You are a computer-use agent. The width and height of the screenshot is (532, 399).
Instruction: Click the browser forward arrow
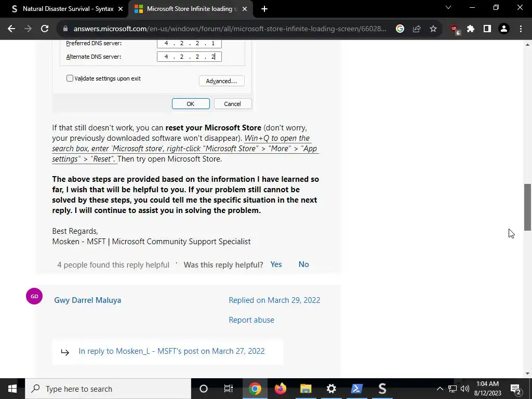tap(28, 29)
